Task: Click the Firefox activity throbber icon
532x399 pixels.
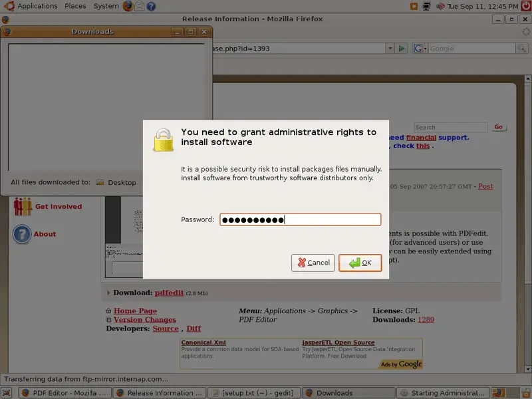Action: coord(526,31)
